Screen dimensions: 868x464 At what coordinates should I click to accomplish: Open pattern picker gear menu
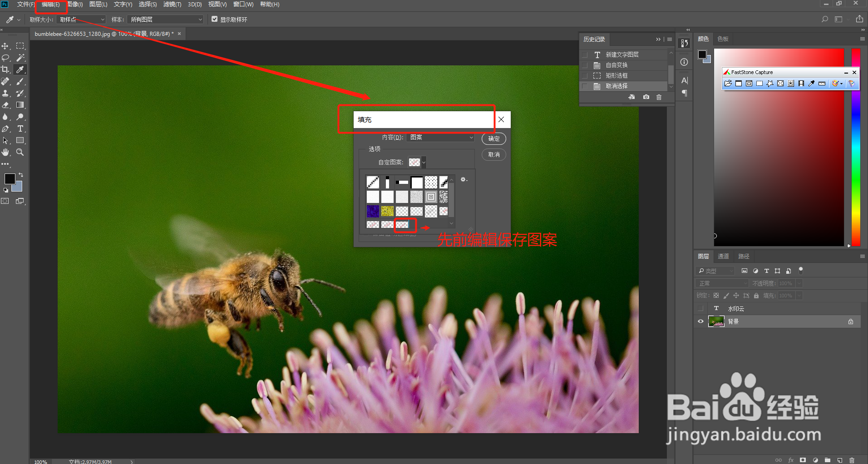click(x=464, y=180)
